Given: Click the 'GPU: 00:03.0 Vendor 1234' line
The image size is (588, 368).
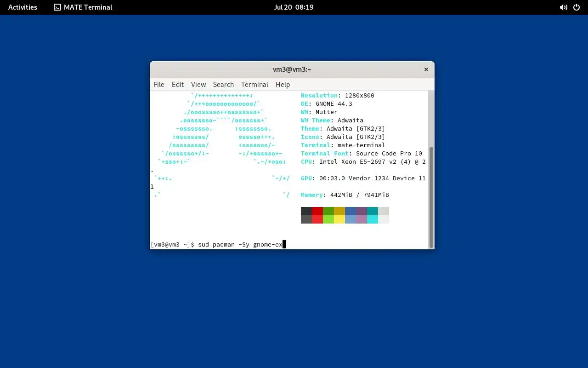Looking at the screenshot, I should tap(363, 178).
